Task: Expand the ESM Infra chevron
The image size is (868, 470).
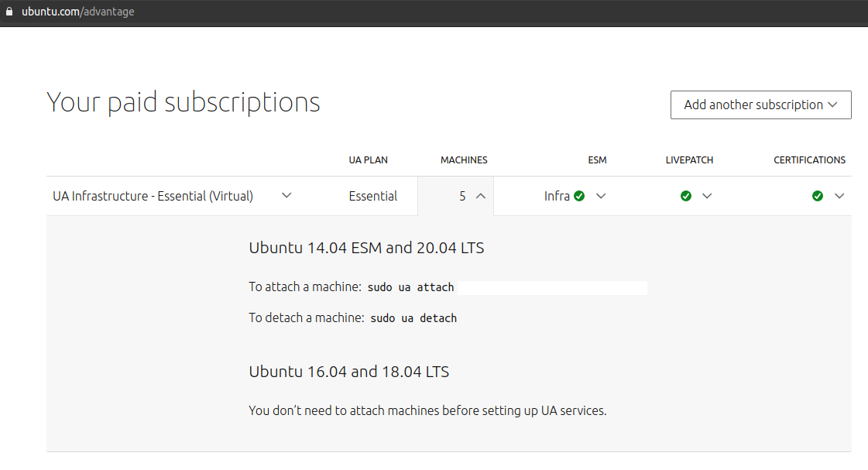Action: pos(601,196)
